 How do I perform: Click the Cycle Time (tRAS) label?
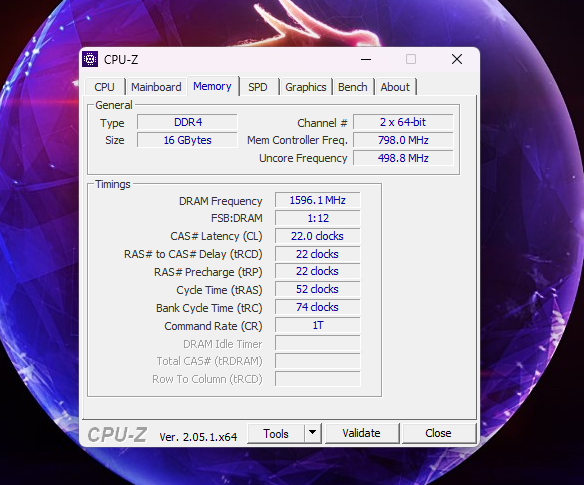(219, 290)
